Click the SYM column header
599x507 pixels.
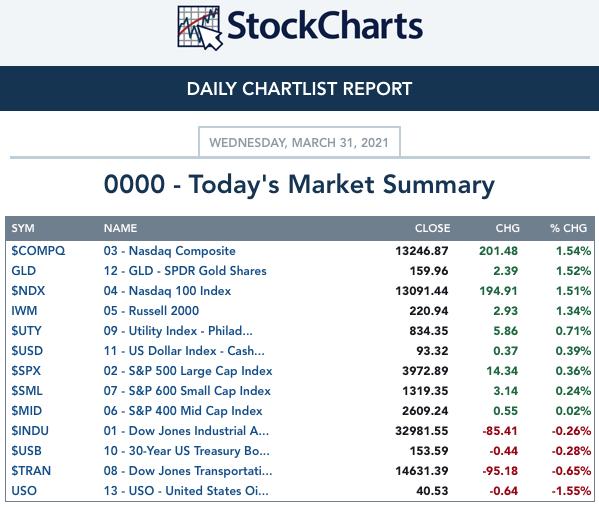tap(23, 228)
